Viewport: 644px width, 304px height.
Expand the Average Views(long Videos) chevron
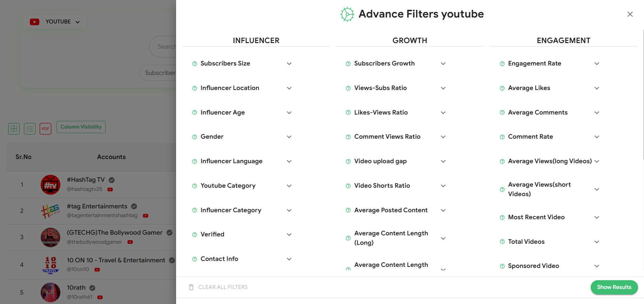(597, 161)
